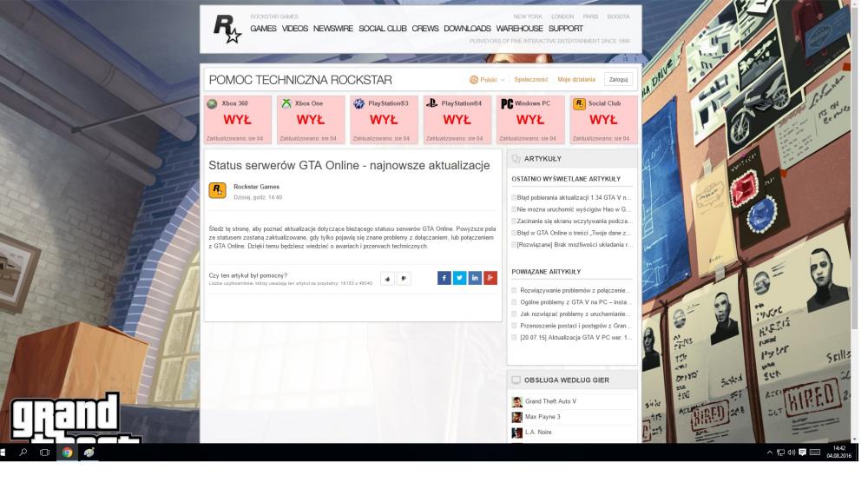Screen dimensions: 868x489
Task: Open the SUPPORT menu
Action: point(566,29)
